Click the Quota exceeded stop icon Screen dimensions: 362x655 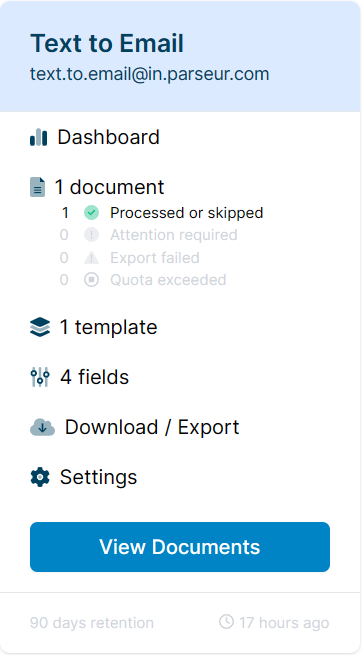pos(91,279)
